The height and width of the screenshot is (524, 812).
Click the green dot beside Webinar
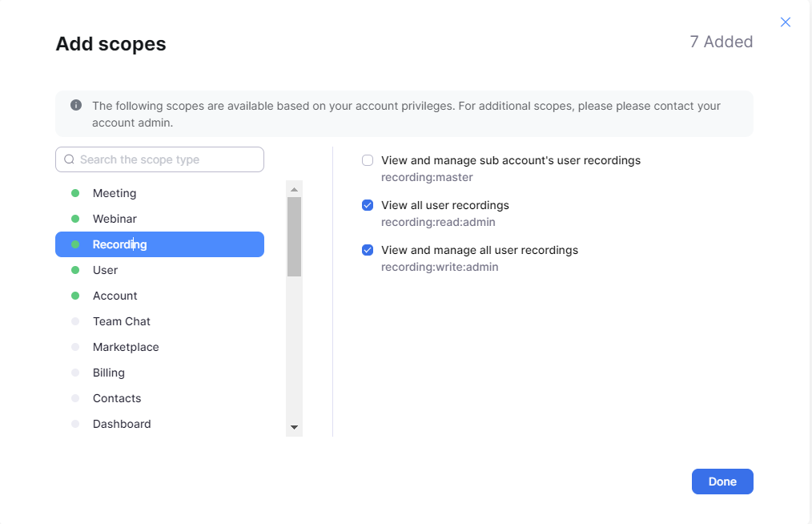point(75,219)
